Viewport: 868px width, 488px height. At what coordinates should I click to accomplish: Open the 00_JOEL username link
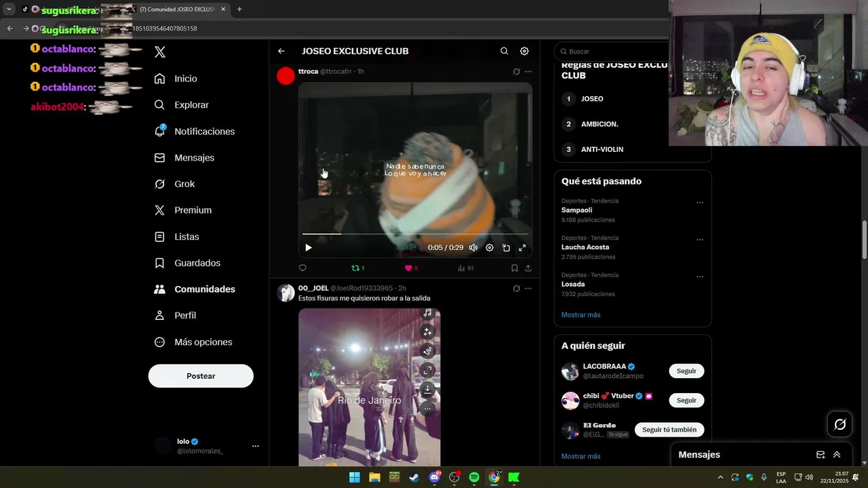pyautogui.click(x=313, y=288)
